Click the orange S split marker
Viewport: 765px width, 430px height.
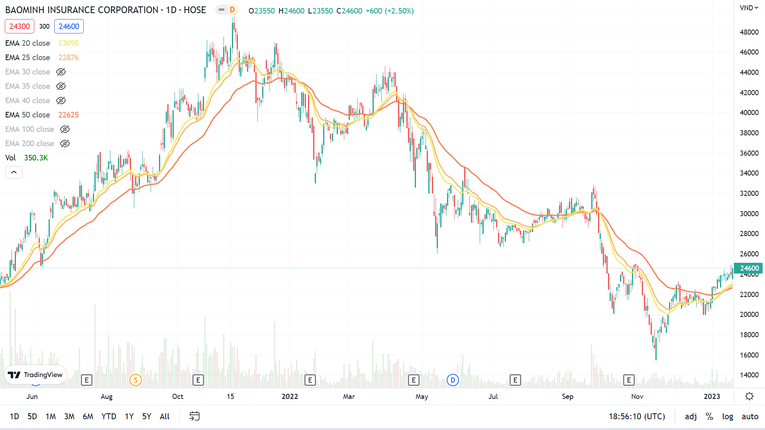point(135,380)
